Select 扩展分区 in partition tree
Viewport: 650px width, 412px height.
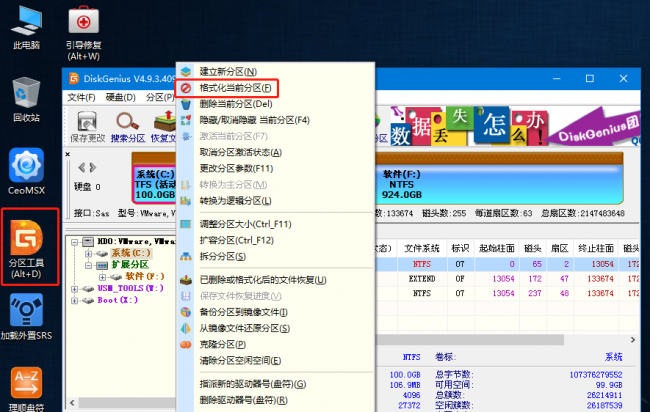tap(130, 265)
